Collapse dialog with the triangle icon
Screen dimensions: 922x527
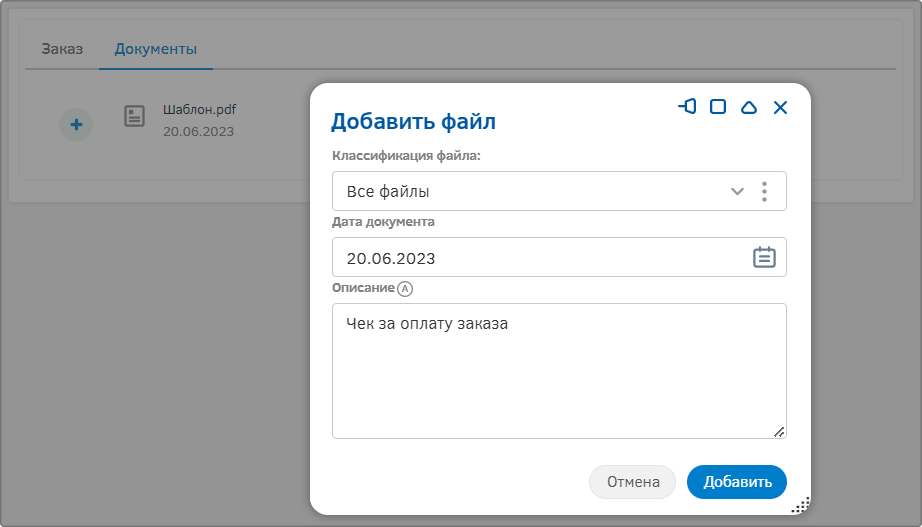(x=749, y=107)
